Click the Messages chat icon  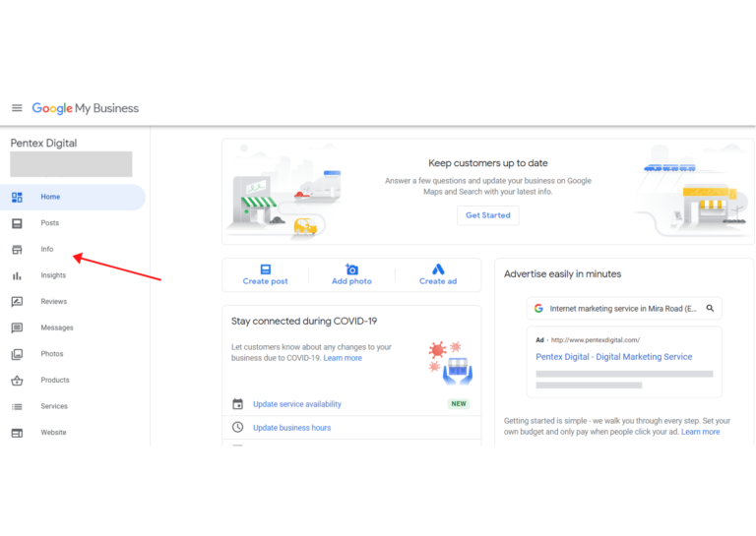tap(17, 328)
